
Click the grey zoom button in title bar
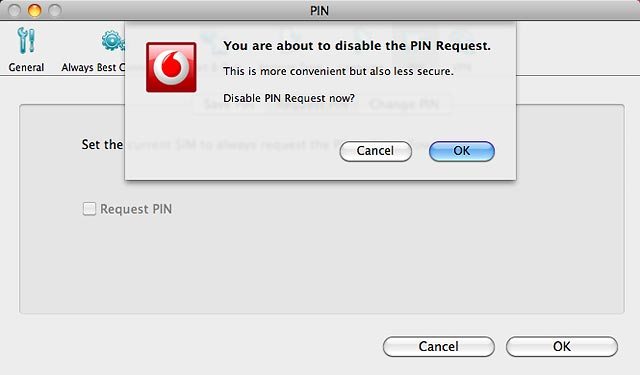coord(55,10)
